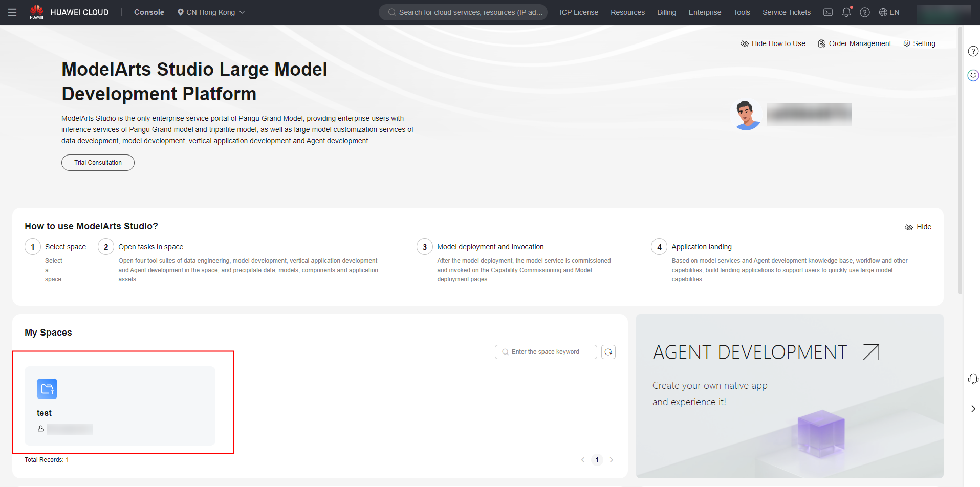The height and width of the screenshot is (487, 980).
Task: Focus the space keyword search field
Action: pyautogui.click(x=546, y=352)
